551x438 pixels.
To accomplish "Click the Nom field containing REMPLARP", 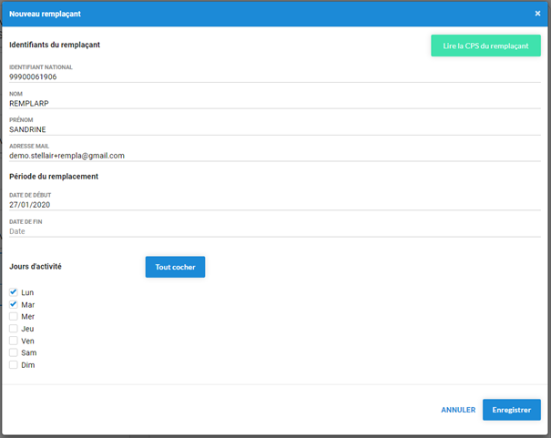I will click(275, 103).
